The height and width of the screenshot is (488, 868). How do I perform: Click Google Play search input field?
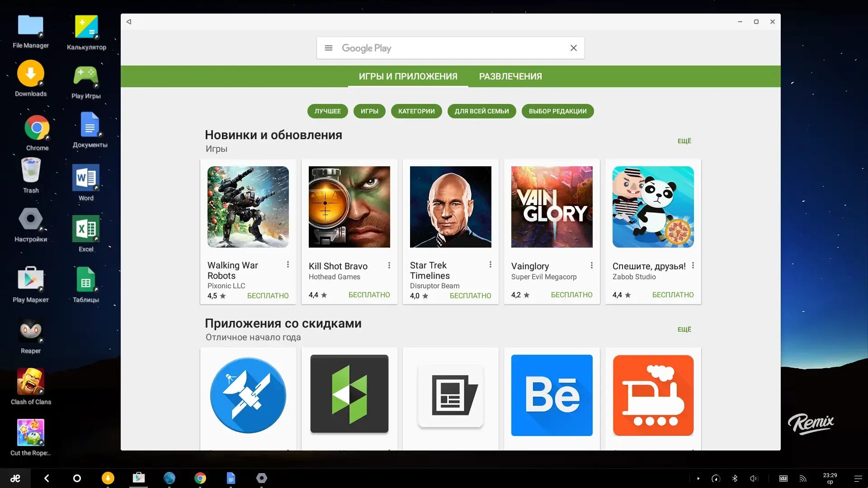pyautogui.click(x=450, y=47)
